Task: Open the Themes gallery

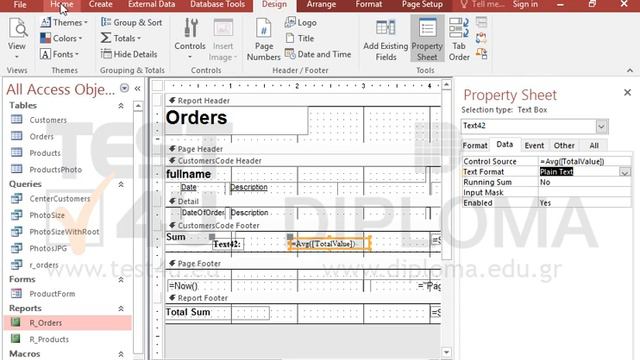Action: point(64,22)
